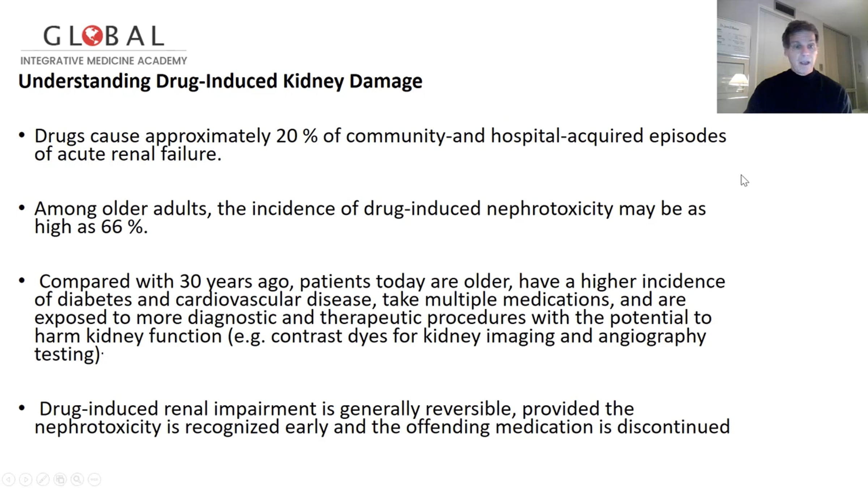Activate the slide zoom magnifier
Image resolution: width=868 pixels, height=488 pixels.
point(77,480)
